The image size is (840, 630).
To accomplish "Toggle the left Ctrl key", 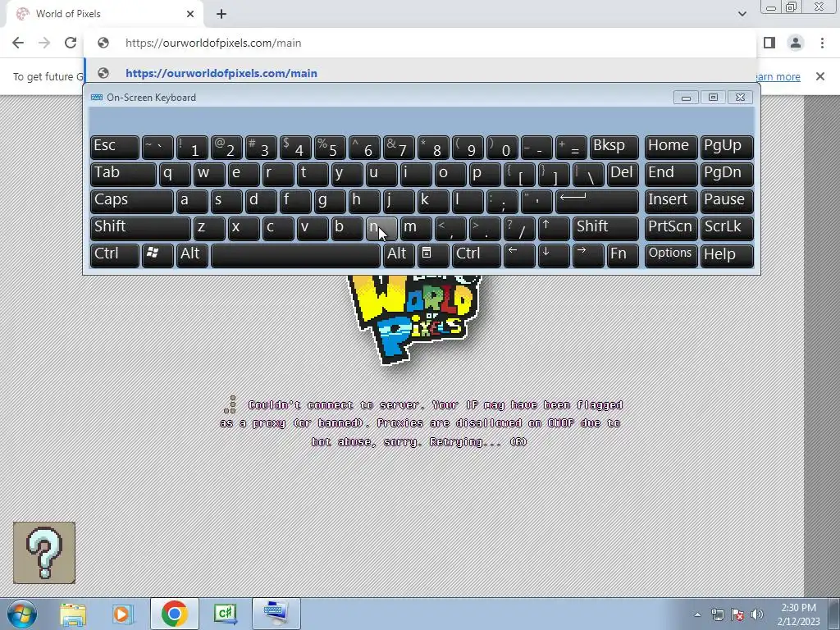I will [x=115, y=256].
